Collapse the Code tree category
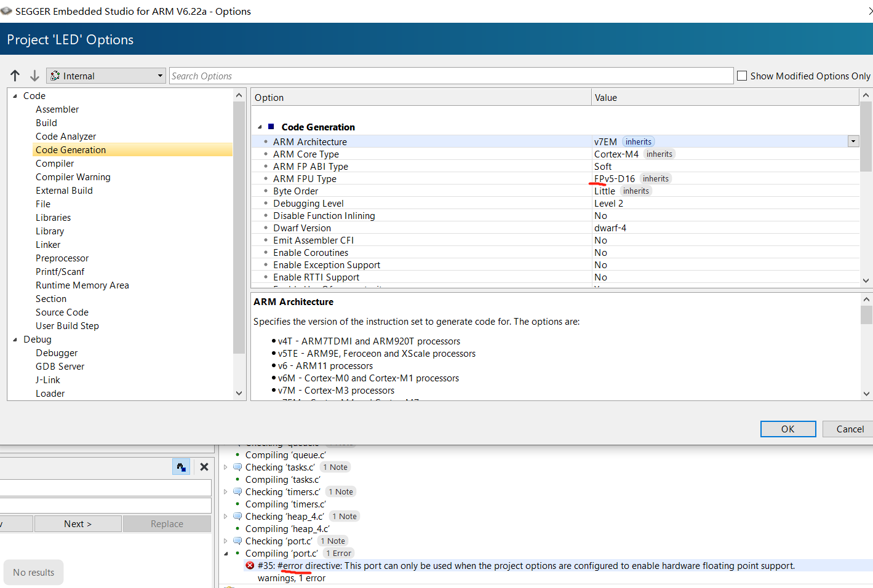This screenshot has width=873, height=588. pos(15,96)
